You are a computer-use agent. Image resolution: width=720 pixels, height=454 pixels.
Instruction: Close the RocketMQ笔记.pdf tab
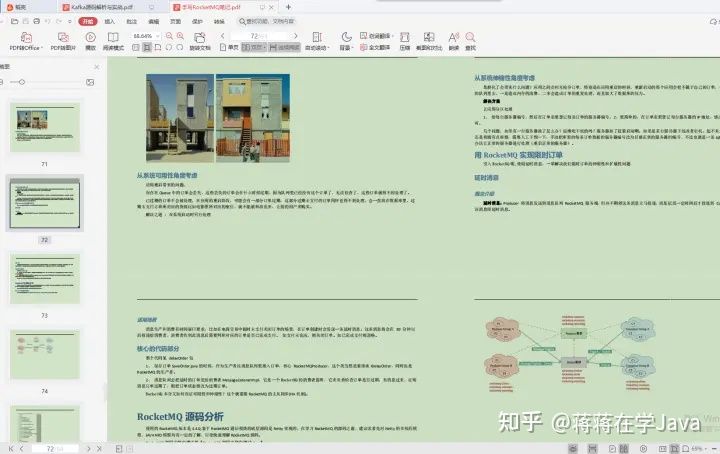click(271, 7)
